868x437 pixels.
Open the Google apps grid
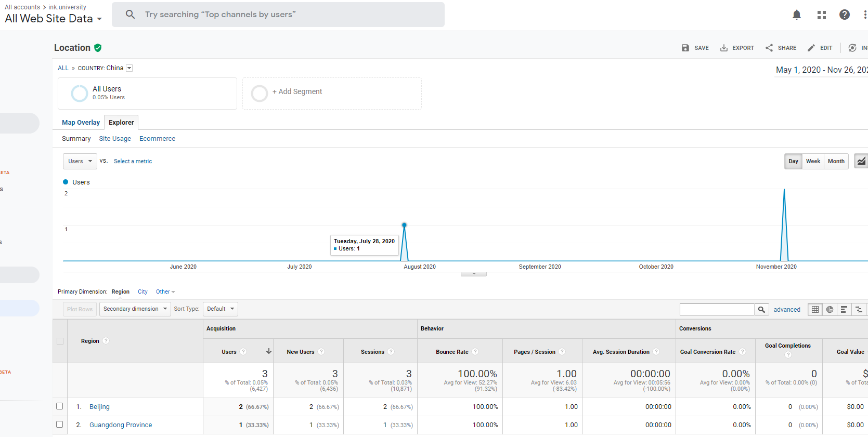click(x=821, y=15)
